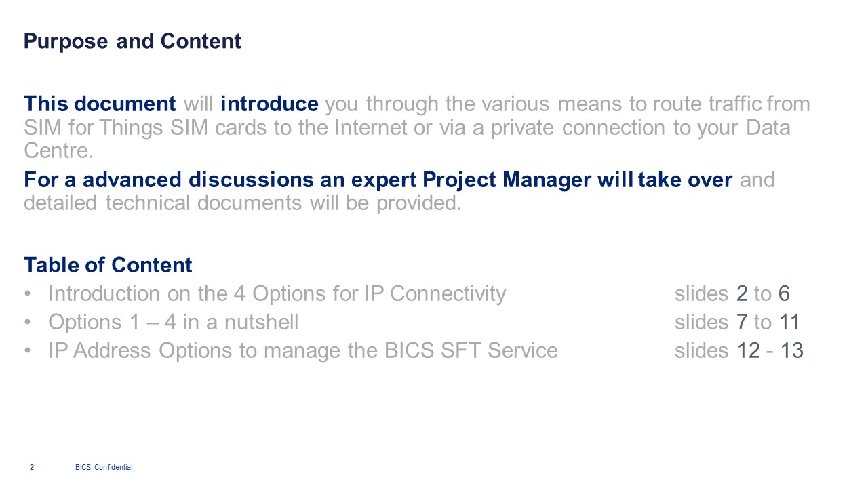Open "IP Address Options to manage the BICS SFT Service"
This screenshot has height=488, width=868.
coord(302,350)
